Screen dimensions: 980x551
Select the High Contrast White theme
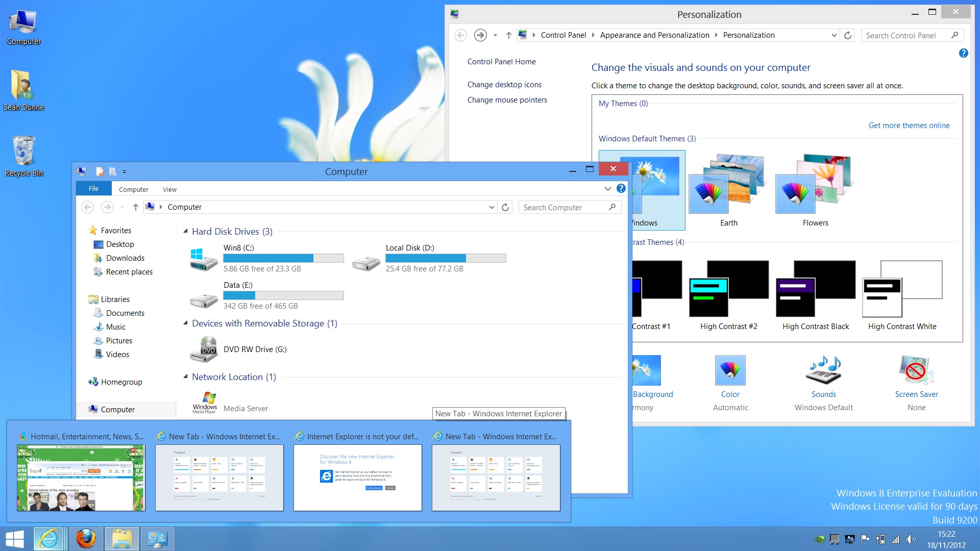(x=902, y=295)
